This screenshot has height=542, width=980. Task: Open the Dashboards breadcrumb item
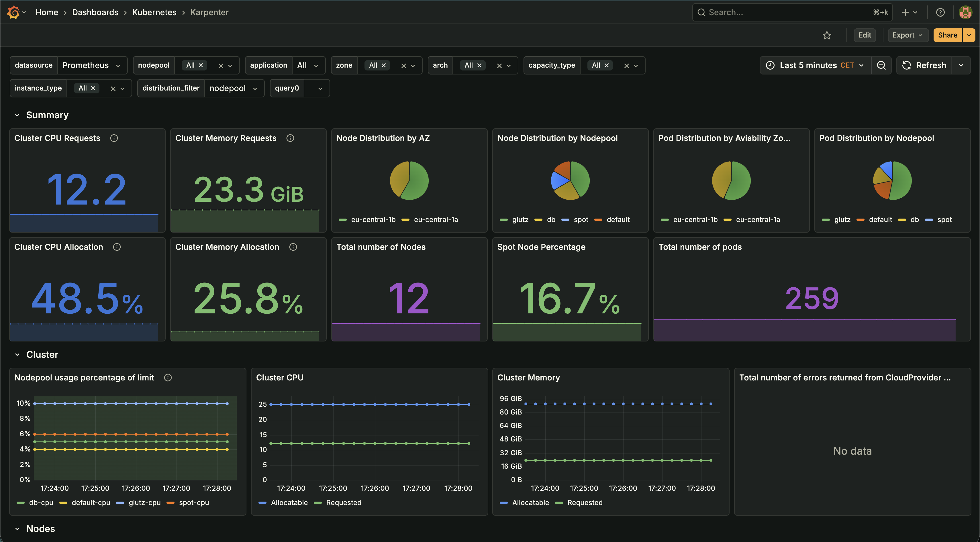pyautogui.click(x=95, y=12)
